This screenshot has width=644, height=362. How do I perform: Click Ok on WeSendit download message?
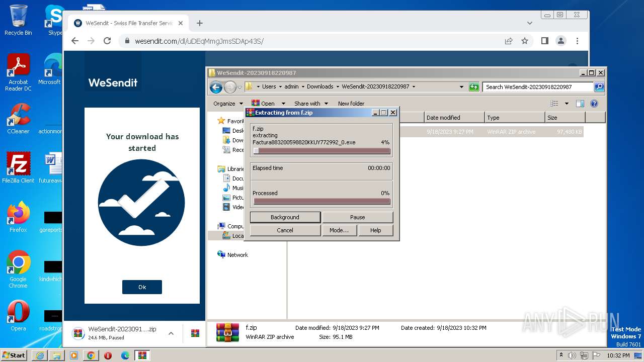[142, 287]
